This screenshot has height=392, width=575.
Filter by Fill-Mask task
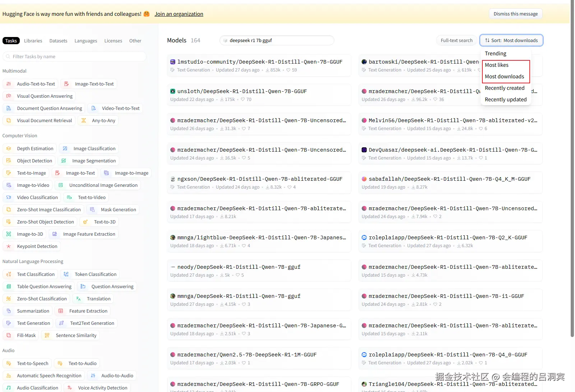point(21,336)
